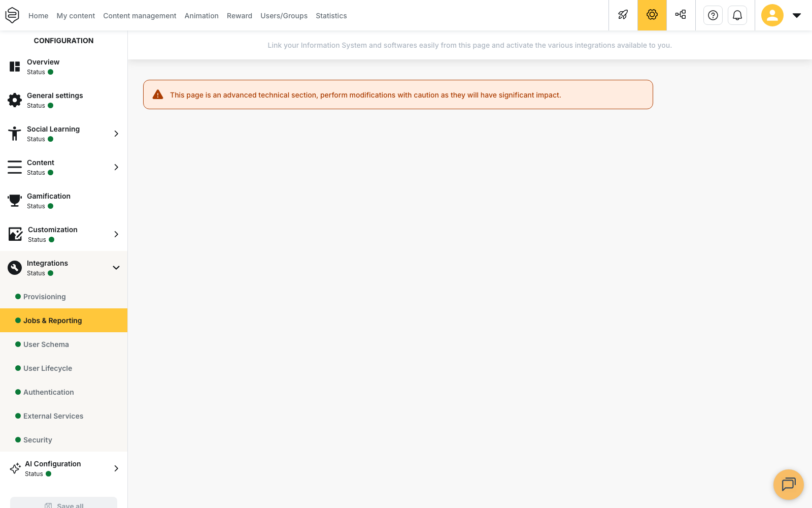Open Statistics menu
Image resolution: width=812 pixels, height=508 pixels.
(331, 16)
